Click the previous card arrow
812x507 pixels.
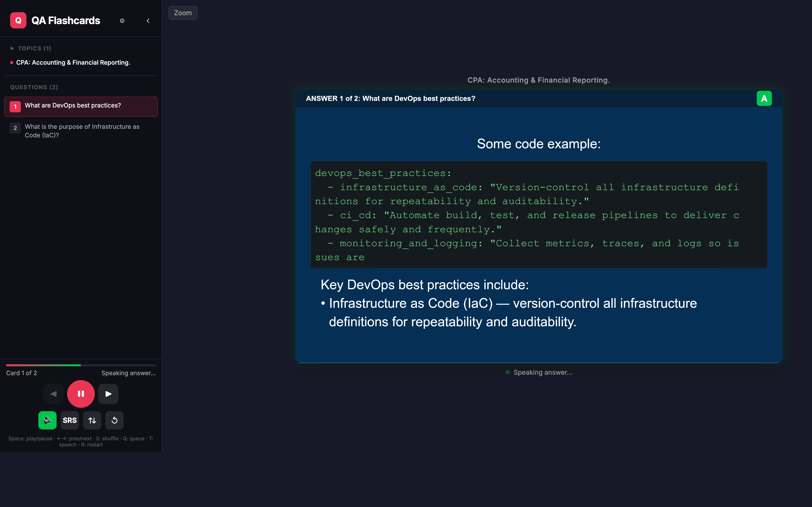(53, 394)
